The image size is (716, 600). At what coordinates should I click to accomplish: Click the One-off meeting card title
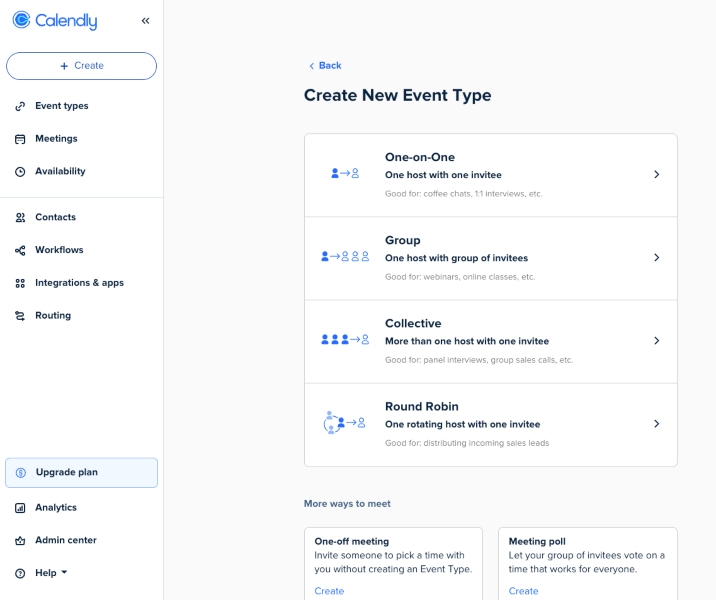352,542
